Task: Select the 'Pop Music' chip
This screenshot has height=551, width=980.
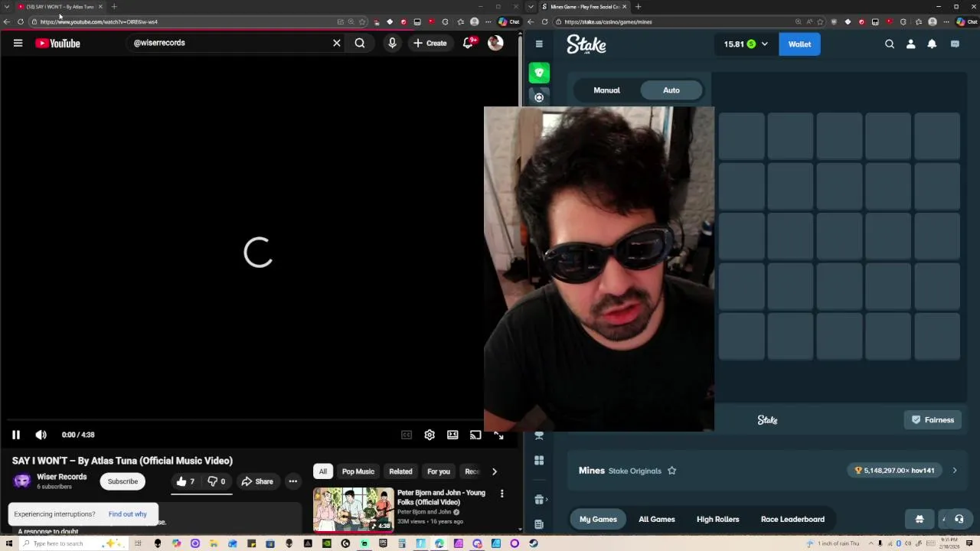Action: pyautogui.click(x=358, y=471)
